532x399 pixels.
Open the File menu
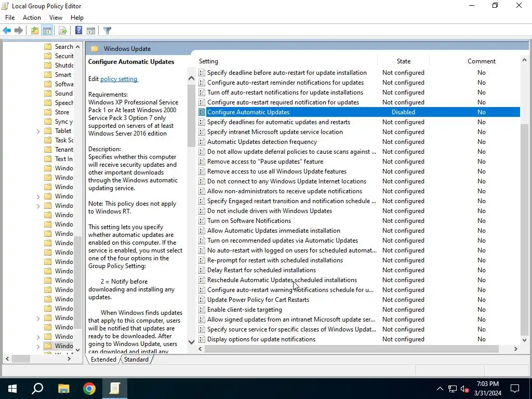tap(10, 18)
